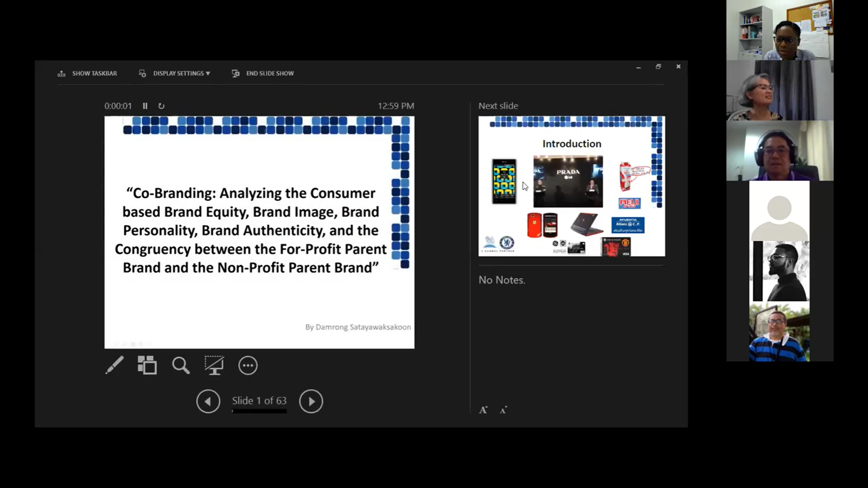
Task: Click the Introduction heading on next slide
Action: click(572, 144)
